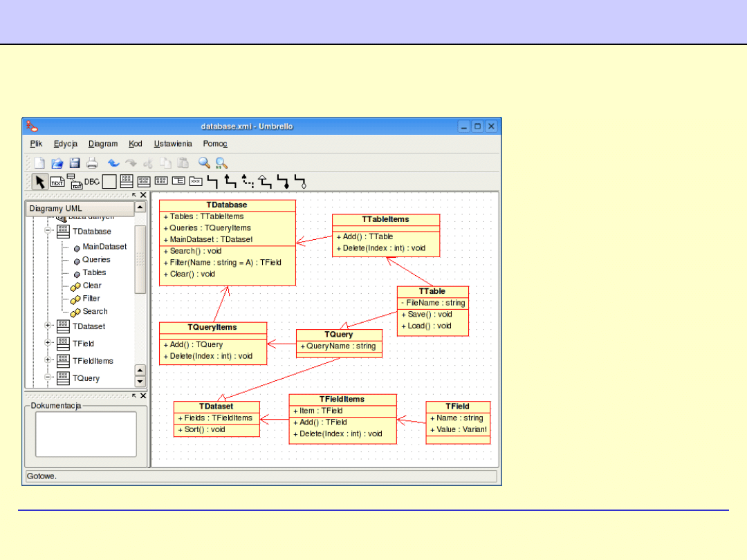Collapse the TDatabase tree node
747x560 pixels.
tap(49, 232)
